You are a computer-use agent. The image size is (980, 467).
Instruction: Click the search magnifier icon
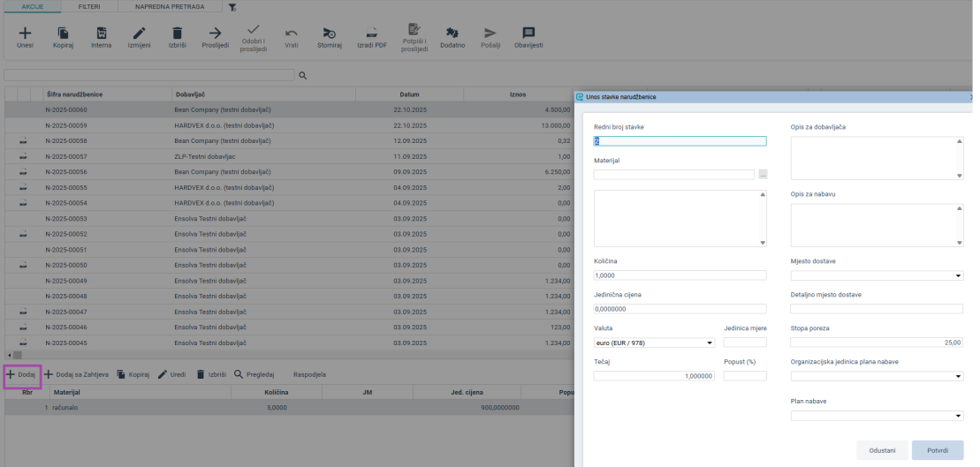302,76
